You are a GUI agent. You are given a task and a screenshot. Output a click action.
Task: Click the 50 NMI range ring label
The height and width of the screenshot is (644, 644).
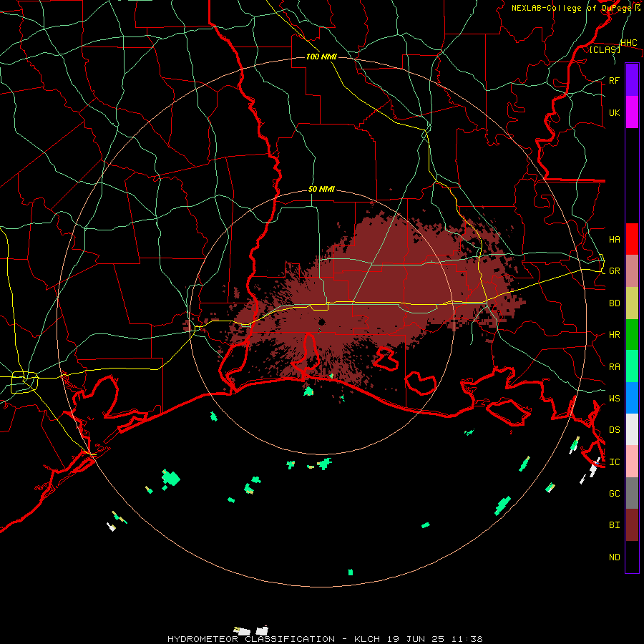click(321, 189)
